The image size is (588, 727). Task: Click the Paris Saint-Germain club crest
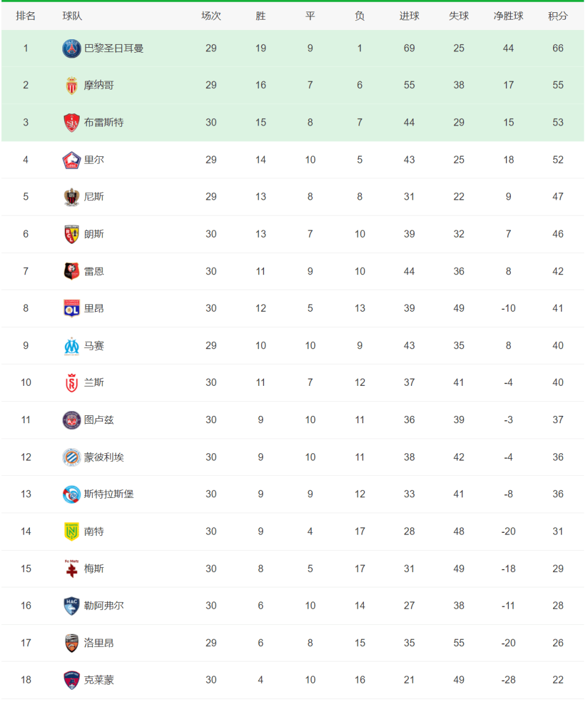(x=72, y=48)
